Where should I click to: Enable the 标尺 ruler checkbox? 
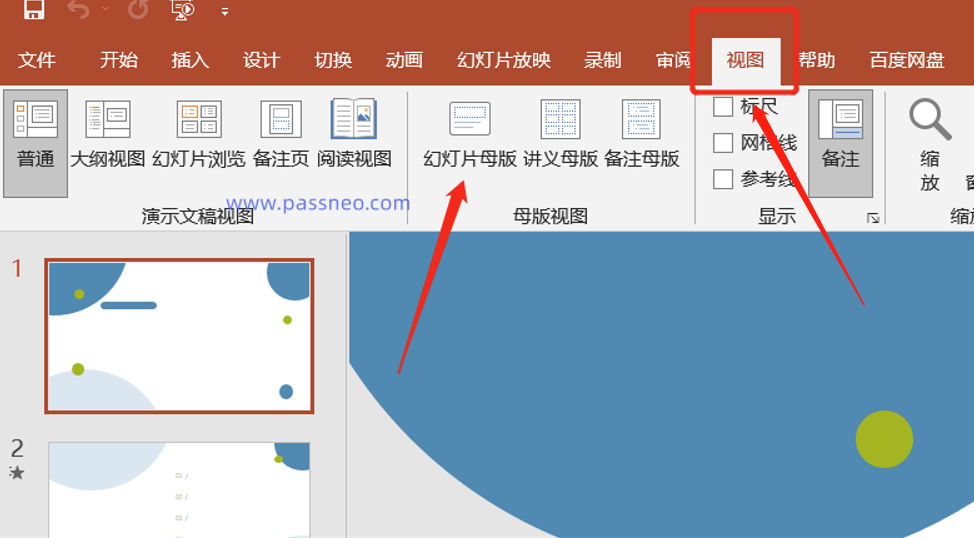pyautogui.click(x=723, y=106)
